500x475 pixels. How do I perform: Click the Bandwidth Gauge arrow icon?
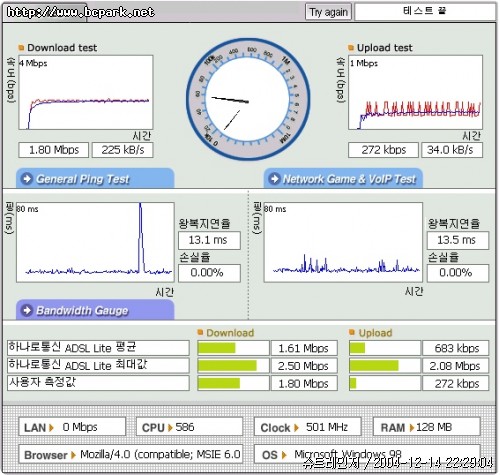(27, 310)
